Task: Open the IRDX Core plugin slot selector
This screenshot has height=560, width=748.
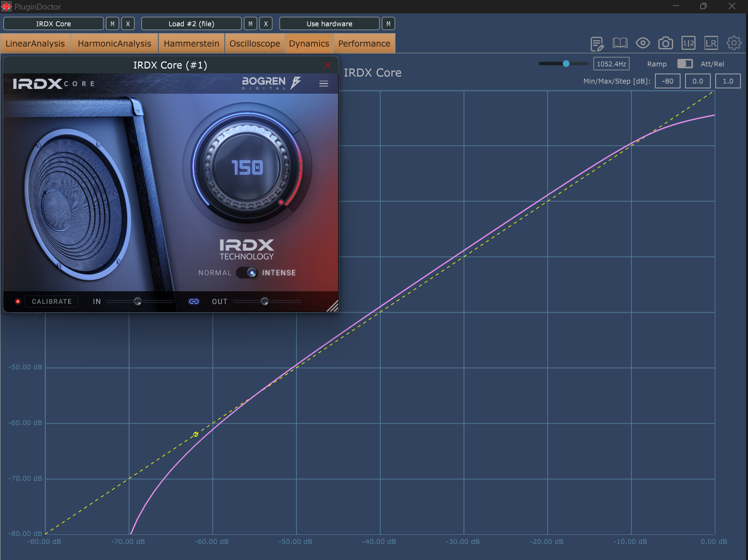Action: (54, 24)
